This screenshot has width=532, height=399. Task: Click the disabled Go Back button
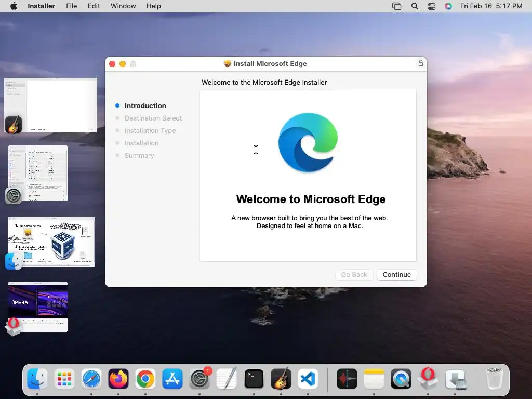click(x=354, y=274)
